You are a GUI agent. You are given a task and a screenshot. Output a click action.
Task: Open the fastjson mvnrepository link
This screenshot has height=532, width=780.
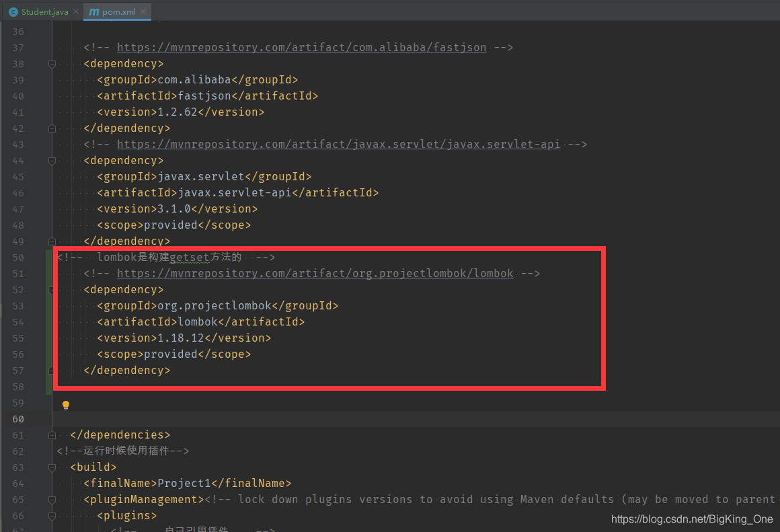tap(301, 47)
